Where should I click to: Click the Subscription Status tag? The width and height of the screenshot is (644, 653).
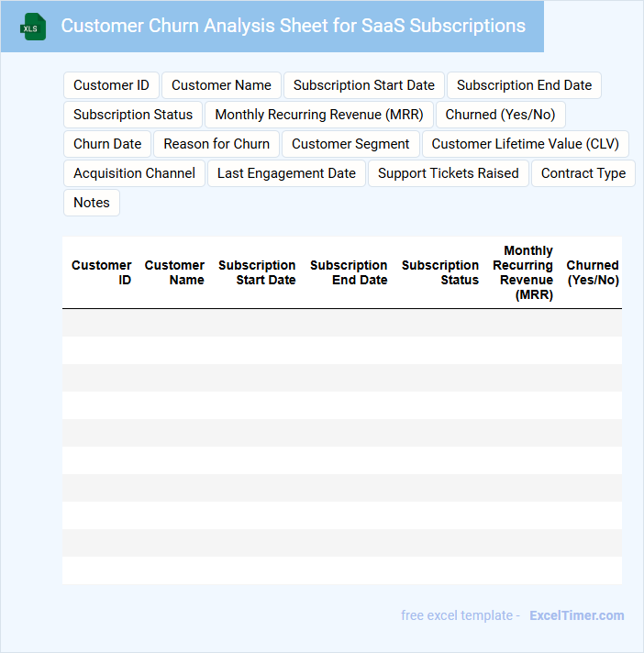point(133,115)
